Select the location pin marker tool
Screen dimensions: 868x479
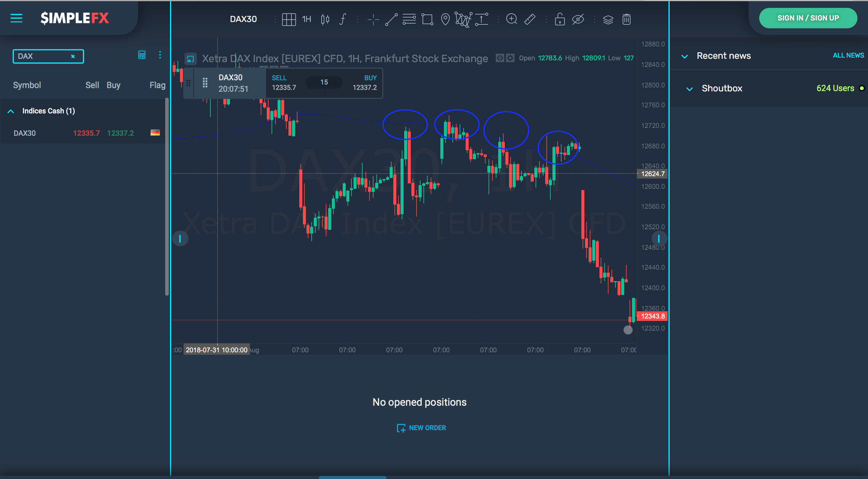pyautogui.click(x=445, y=19)
